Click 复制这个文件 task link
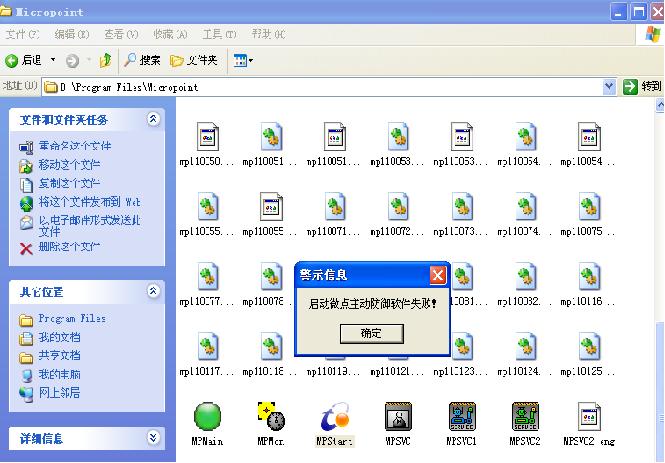Image resolution: width=665 pixels, height=463 pixels. (x=69, y=183)
